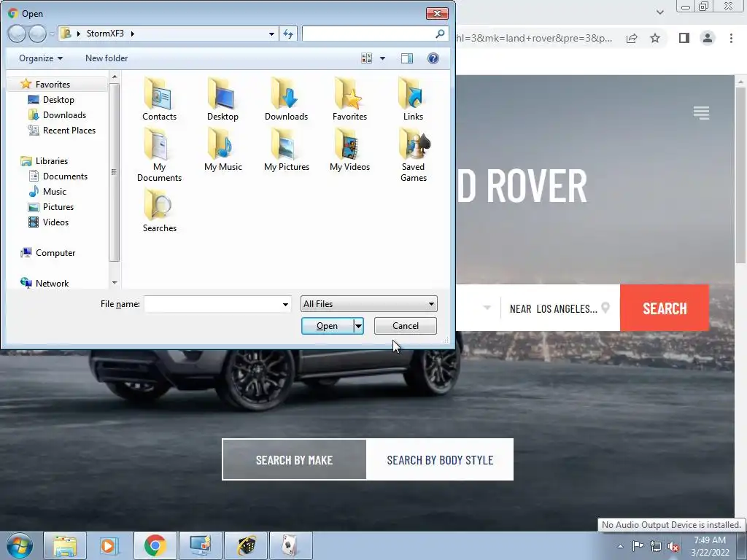This screenshot has width=747, height=560.
Task: Select the My Videos folder
Action: tap(349, 150)
